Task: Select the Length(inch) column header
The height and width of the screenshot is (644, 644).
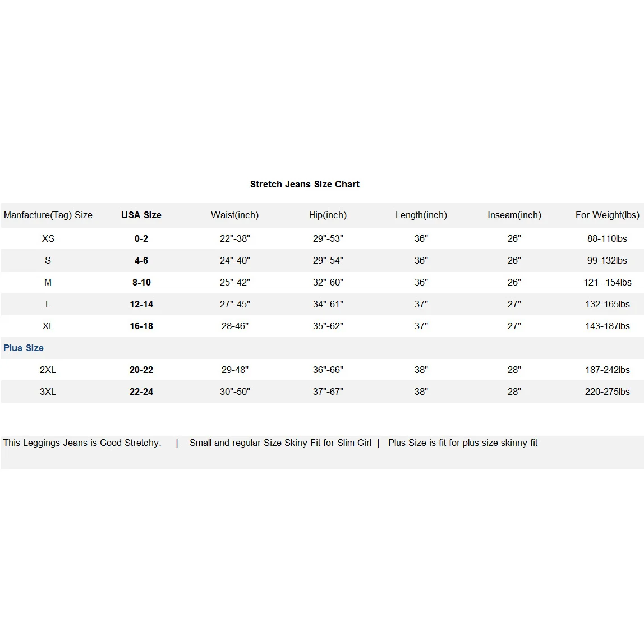Action: pyautogui.click(x=421, y=215)
